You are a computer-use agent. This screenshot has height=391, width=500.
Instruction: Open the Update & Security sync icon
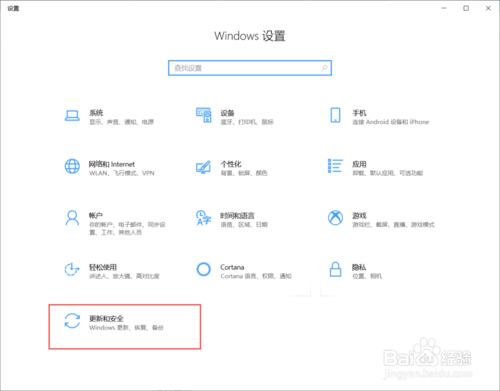click(72, 321)
